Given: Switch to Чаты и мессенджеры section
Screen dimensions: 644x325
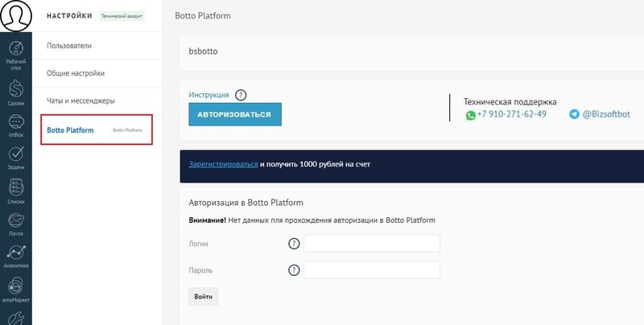Looking at the screenshot, I should pos(80,101).
